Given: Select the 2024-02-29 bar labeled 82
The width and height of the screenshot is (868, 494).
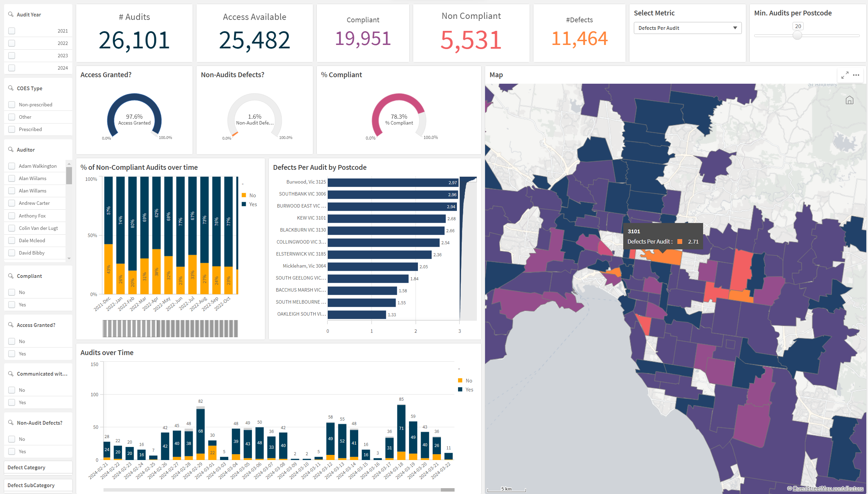Looking at the screenshot, I should (x=201, y=433).
